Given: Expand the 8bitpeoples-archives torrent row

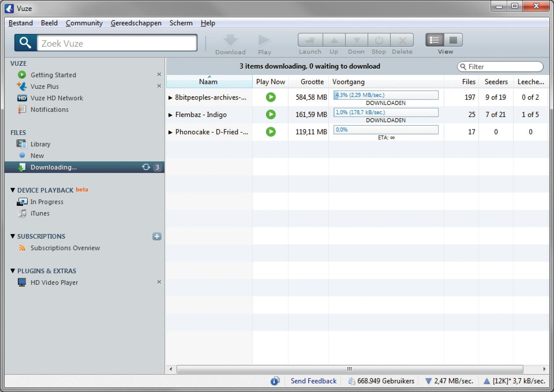Looking at the screenshot, I should 170,98.
